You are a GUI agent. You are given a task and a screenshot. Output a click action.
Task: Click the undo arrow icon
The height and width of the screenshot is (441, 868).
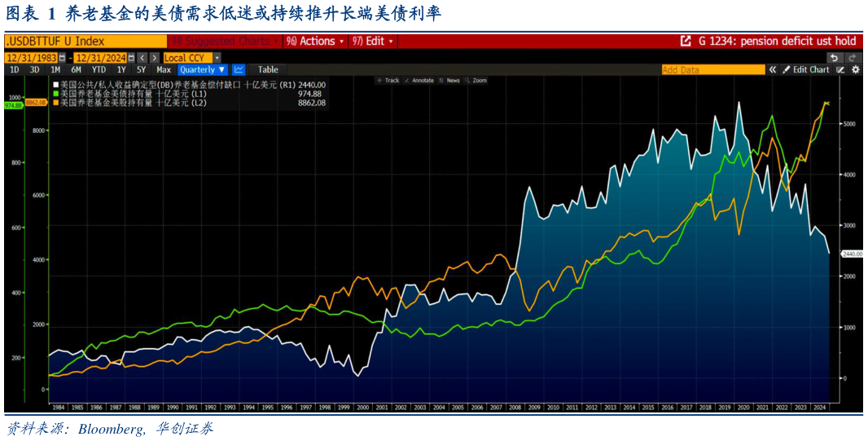point(834,58)
